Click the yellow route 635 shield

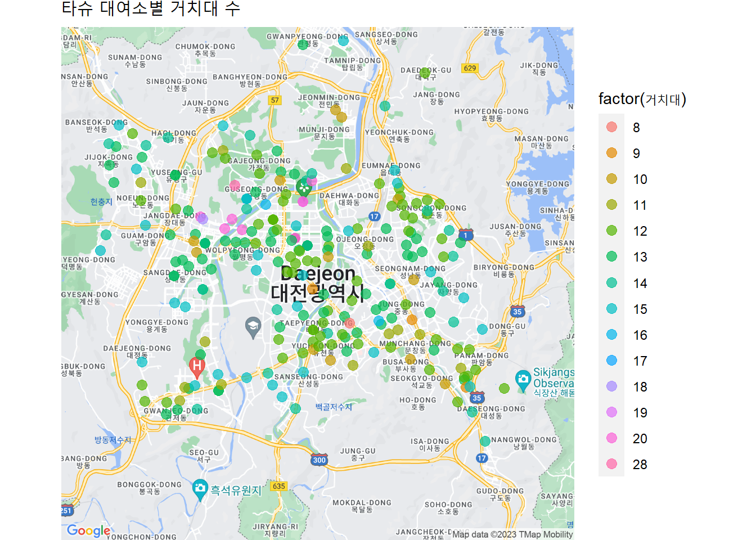[x=278, y=486]
